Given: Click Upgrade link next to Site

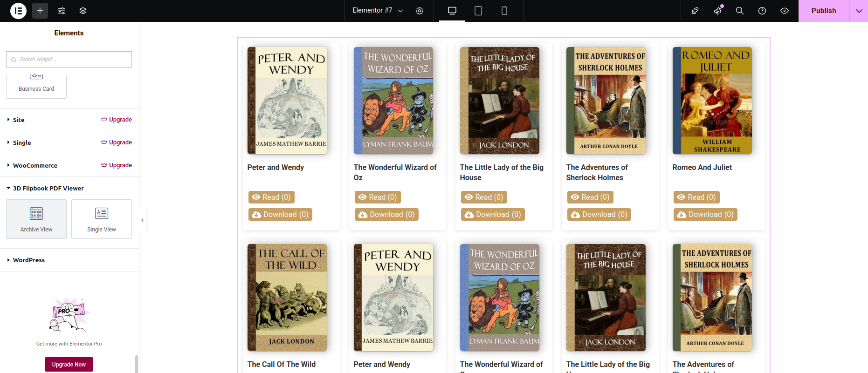Looking at the screenshot, I should tap(117, 120).
